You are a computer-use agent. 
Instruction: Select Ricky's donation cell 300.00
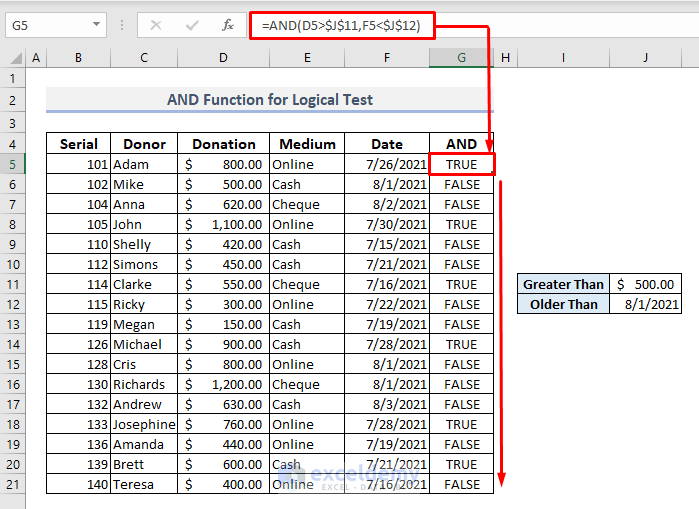223,304
